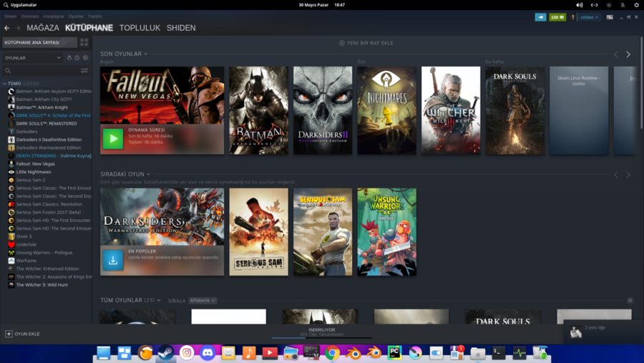The width and height of the screenshot is (644, 363).
Task: Open the session power icon
Action: [637, 5]
